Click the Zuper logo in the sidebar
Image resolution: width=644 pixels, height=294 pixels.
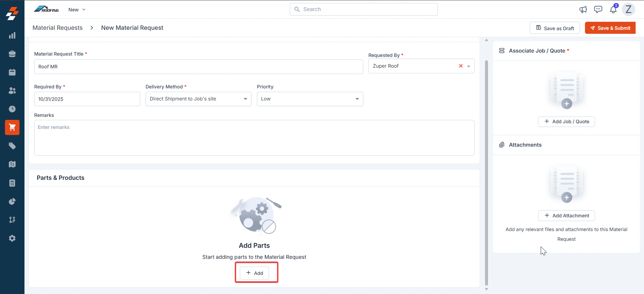click(x=12, y=13)
